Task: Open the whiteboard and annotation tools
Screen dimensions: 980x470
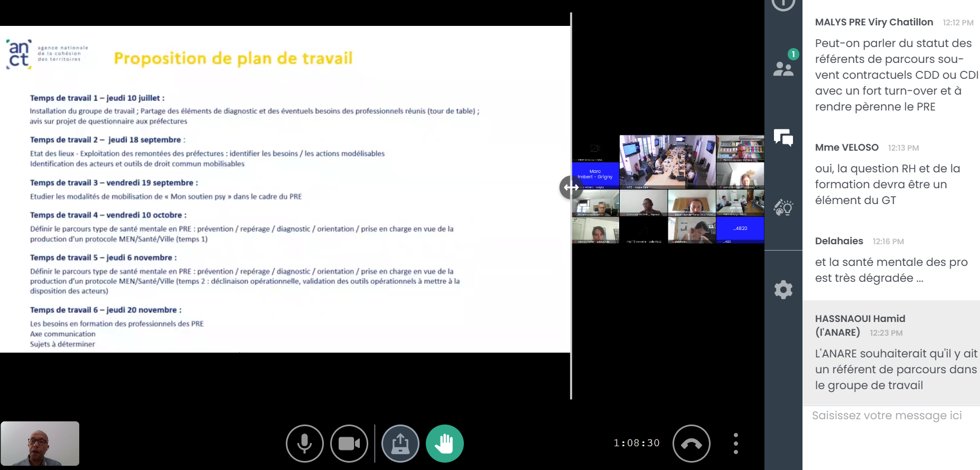Action: (783, 208)
